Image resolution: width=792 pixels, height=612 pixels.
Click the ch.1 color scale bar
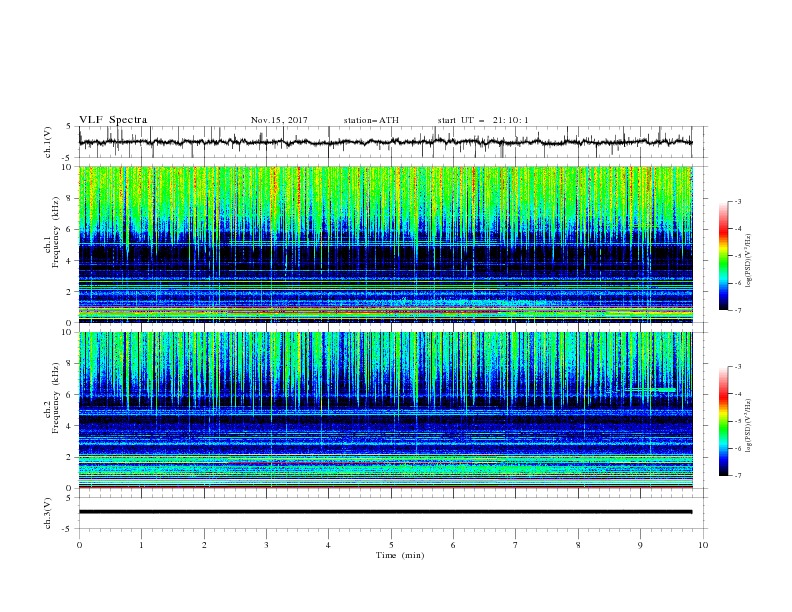click(723, 256)
